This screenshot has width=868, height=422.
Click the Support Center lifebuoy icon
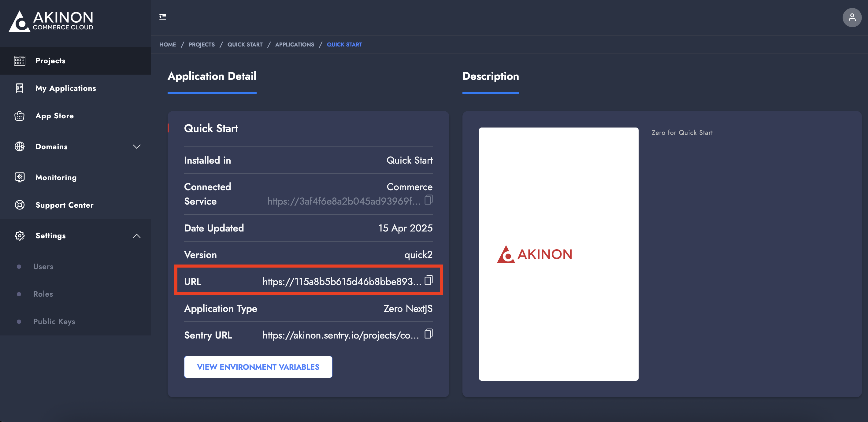tap(20, 205)
